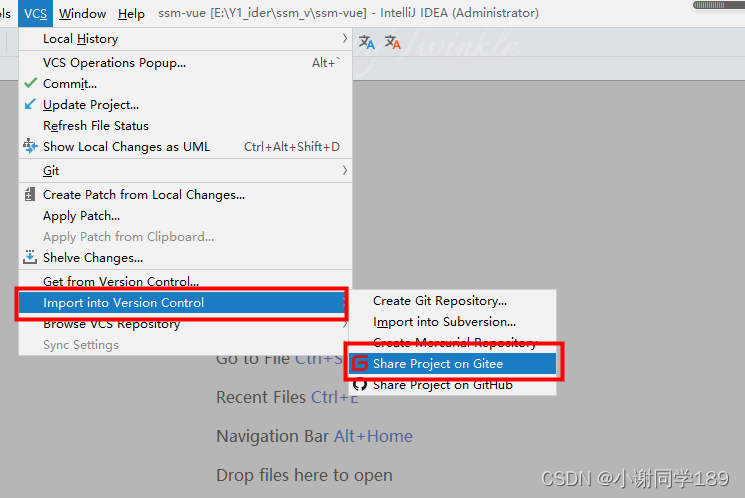
Task: Open the Help menu
Action: pos(131,13)
